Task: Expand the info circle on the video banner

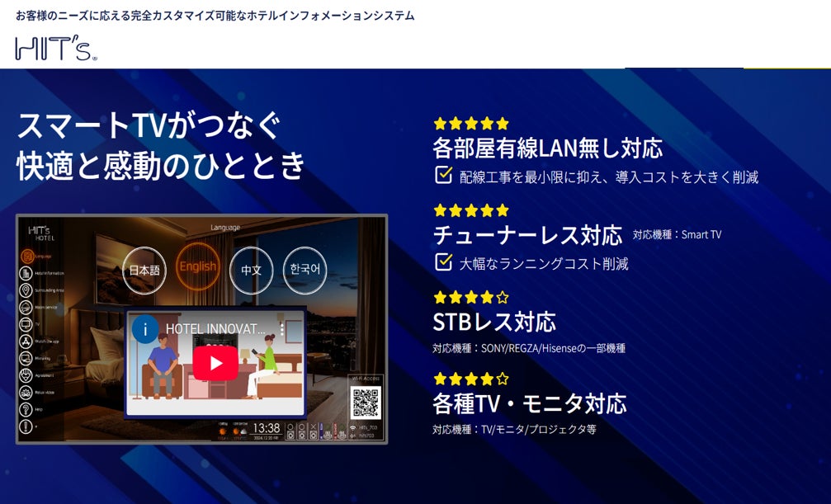Action: (147, 328)
